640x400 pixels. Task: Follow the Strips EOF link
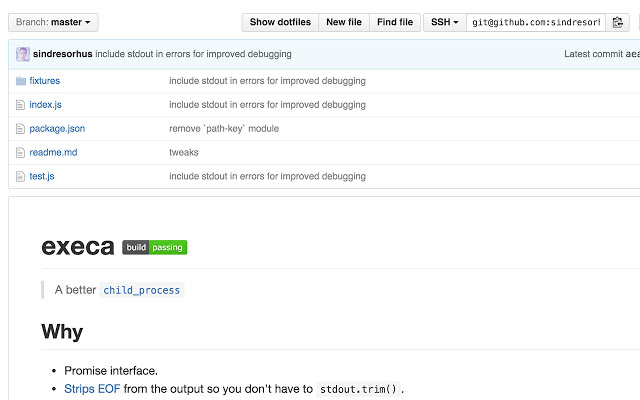coord(92,389)
